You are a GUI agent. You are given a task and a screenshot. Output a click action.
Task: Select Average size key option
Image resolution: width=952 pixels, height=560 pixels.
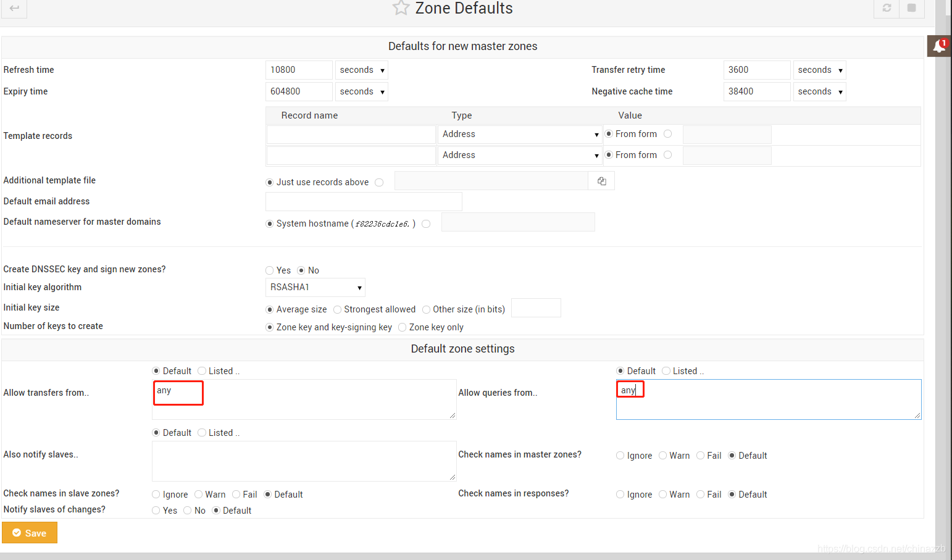(x=270, y=310)
